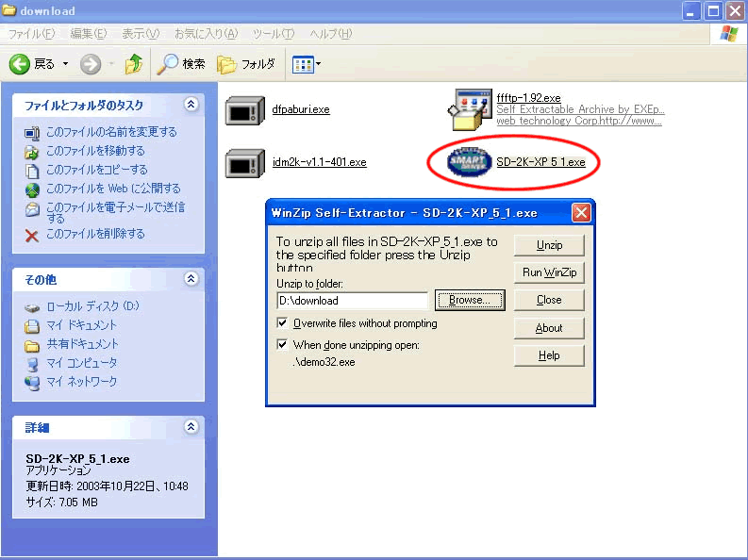The image size is (748, 560).
Task: Collapse the その他 panel
Action: [191, 278]
